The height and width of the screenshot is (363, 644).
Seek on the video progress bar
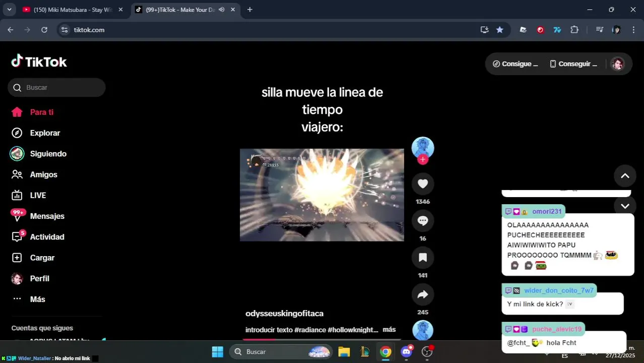(322, 339)
